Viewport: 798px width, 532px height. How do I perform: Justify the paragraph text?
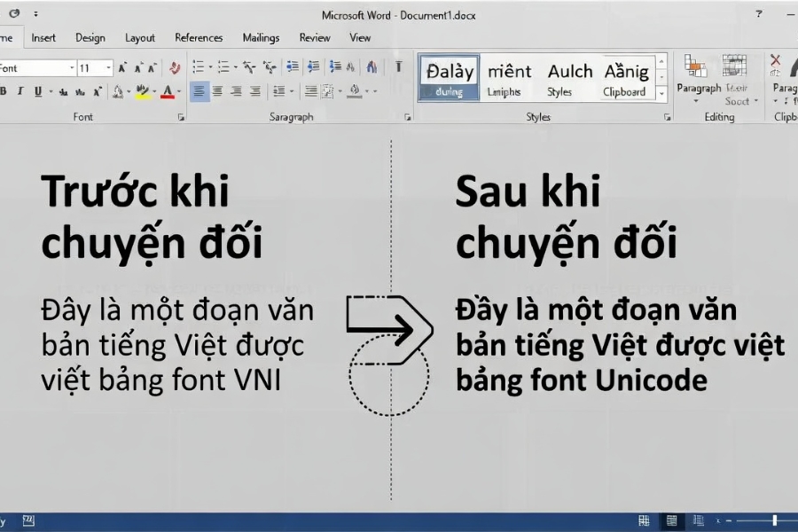(x=255, y=91)
